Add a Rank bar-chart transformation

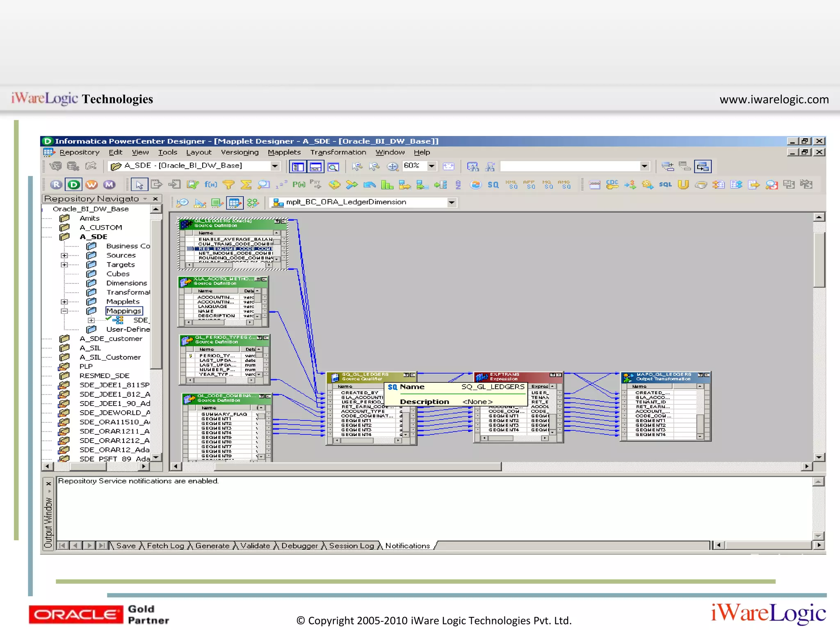[387, 185]
